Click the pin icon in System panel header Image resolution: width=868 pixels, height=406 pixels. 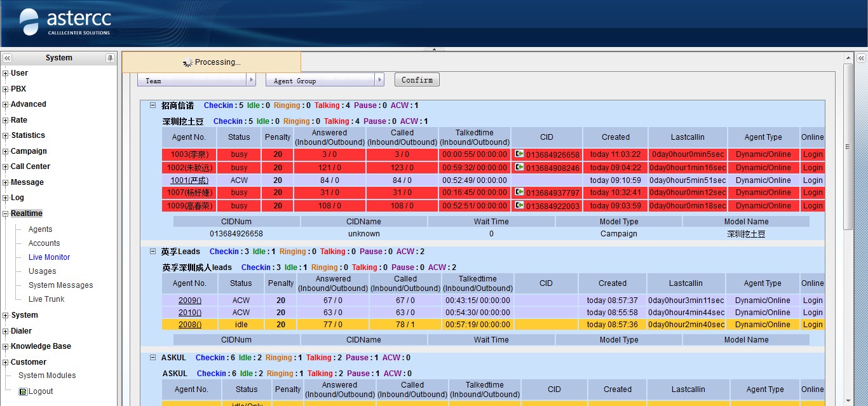[110, 58]
